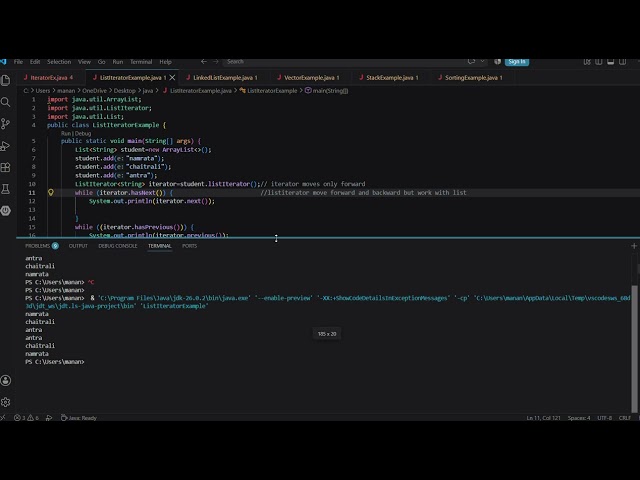The image size is (640, 480).
Task: Open the Problems panel tab
Action: 42,246
